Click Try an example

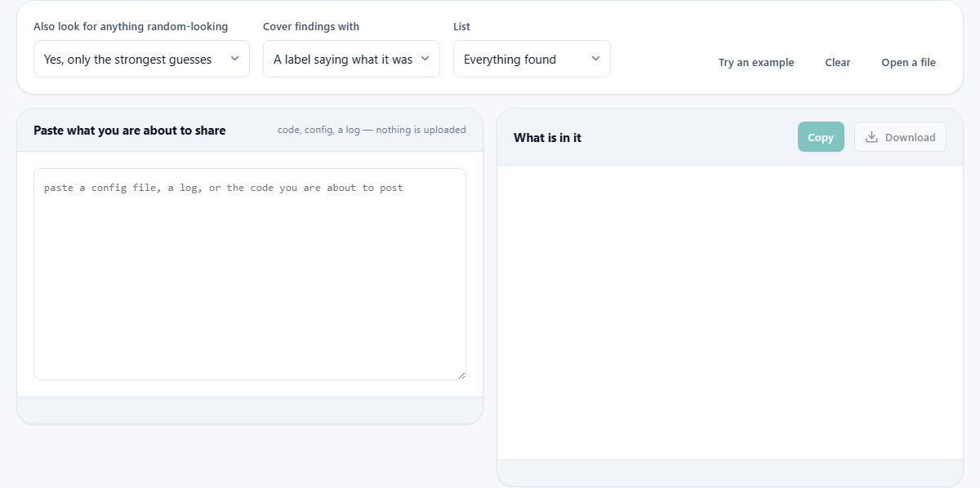[x=756, y=62]
